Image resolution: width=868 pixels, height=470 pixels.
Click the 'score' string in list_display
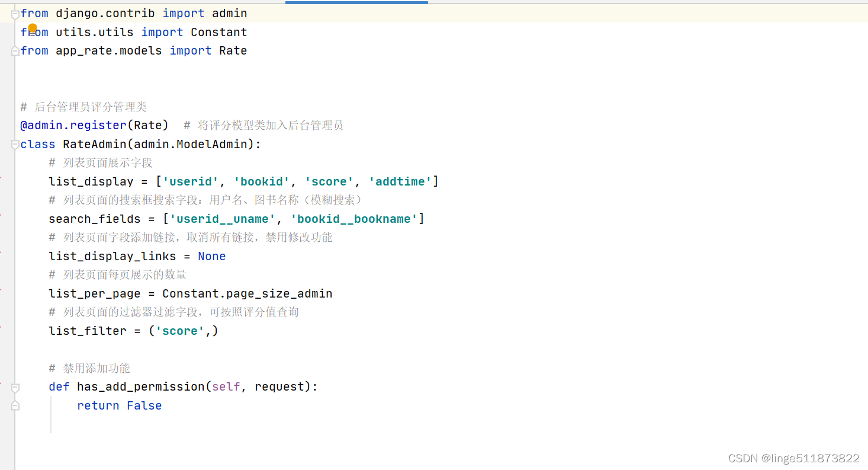click(329, 181)
